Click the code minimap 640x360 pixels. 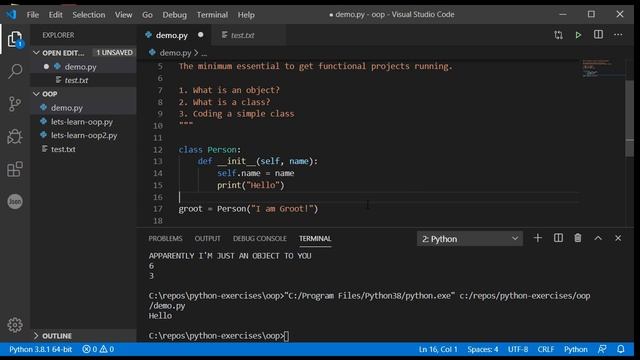click(x=602, y=69)
